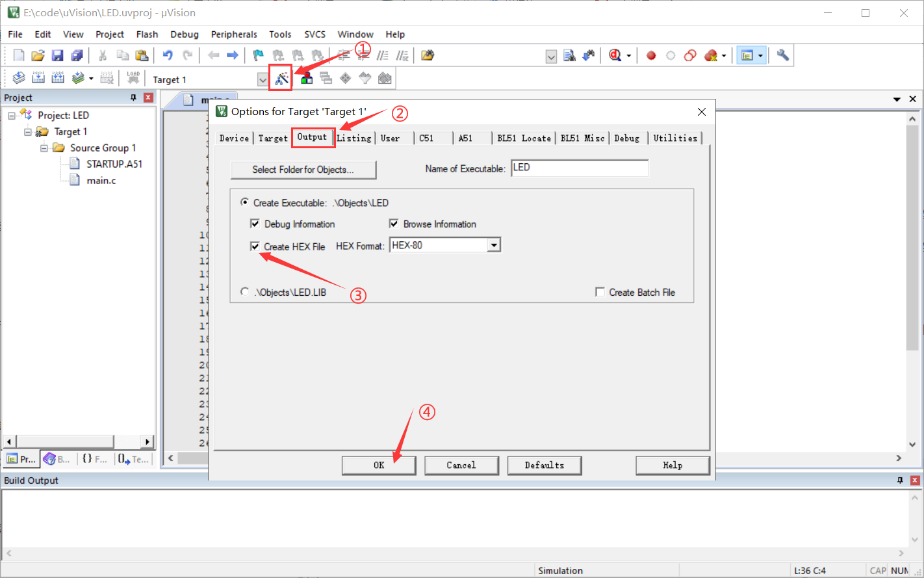Collapse the Project: LED tree node

click(12, 116)
